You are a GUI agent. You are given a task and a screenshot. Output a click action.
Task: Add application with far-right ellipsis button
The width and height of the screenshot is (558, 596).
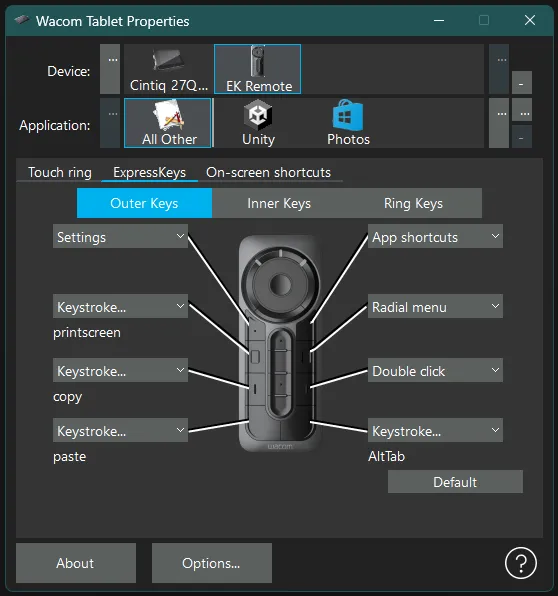coord(522,110)
